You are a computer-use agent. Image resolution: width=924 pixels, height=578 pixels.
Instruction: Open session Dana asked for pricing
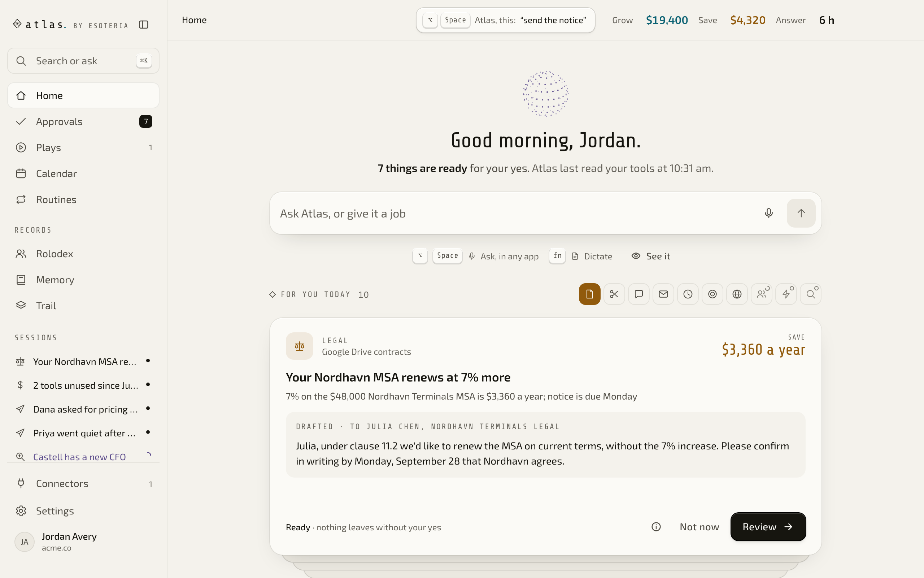click(x=83, y=409)
